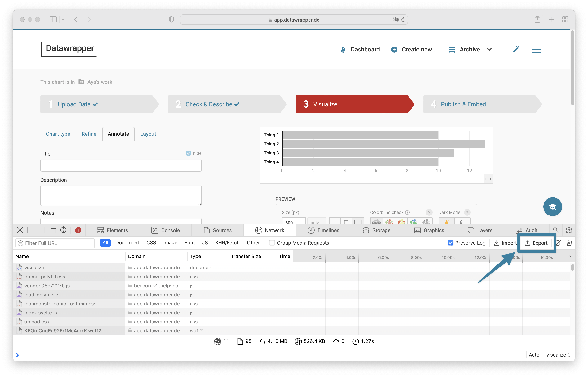
Task: Click the chart resize arrows icon
Action: (488, 179)
